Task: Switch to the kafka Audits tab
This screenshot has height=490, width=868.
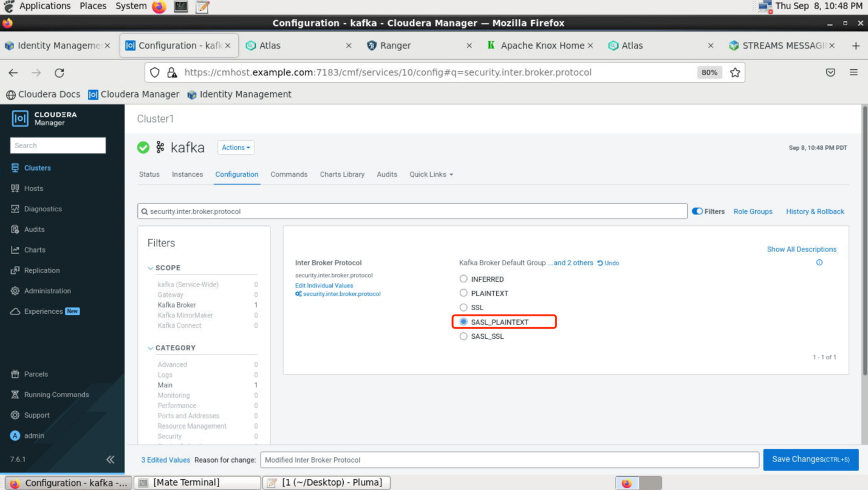Action: point(387,175)
